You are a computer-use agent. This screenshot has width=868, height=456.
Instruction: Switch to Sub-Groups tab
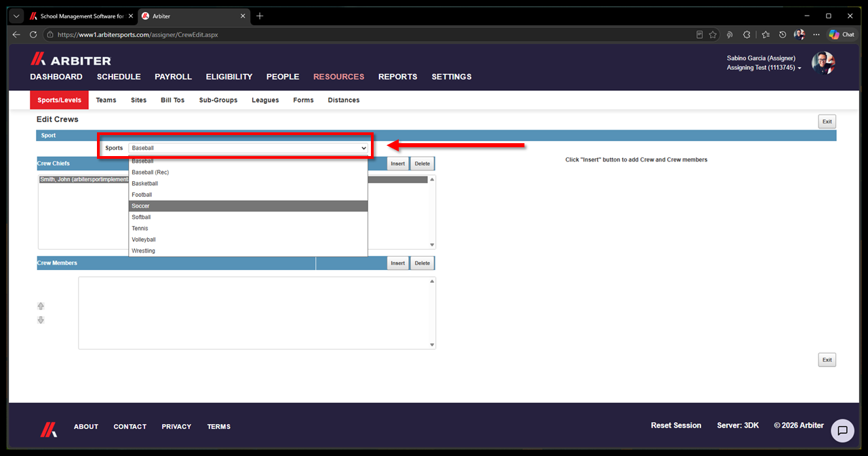point(218,100)
